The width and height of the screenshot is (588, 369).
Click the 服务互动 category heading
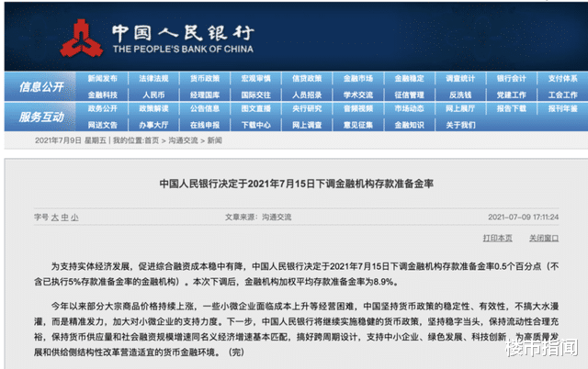click(41, 117)
